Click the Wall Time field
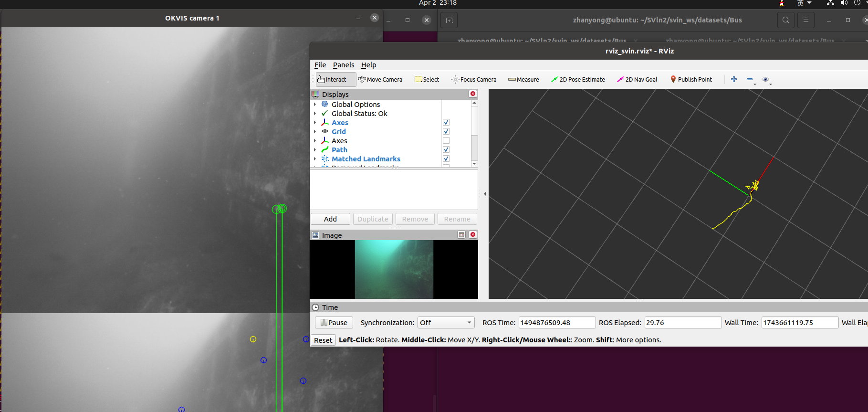868x412 pixels. pos(800,323)
